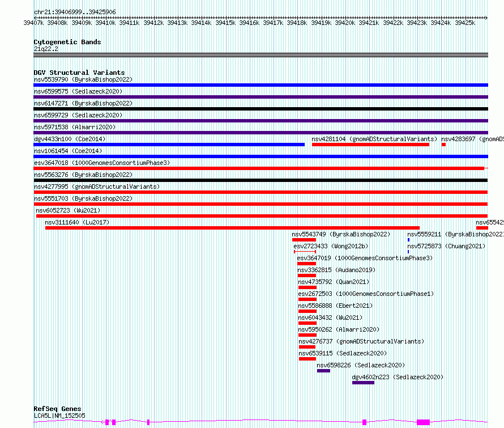Click the blue bar under nsv5539790
The image size is (504, 428).
click(x=260, y=85)
